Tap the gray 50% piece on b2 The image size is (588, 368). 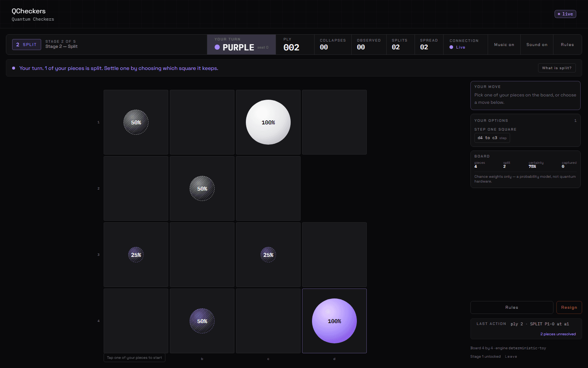[202, 188]
